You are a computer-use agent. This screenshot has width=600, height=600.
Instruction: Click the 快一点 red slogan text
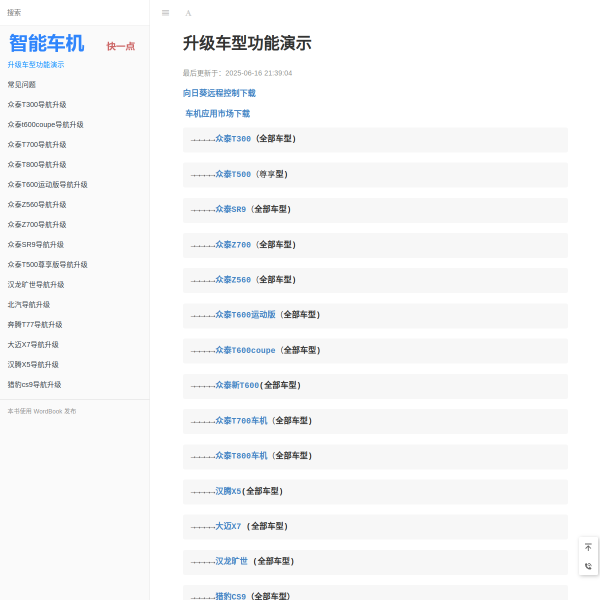[121, 46]
